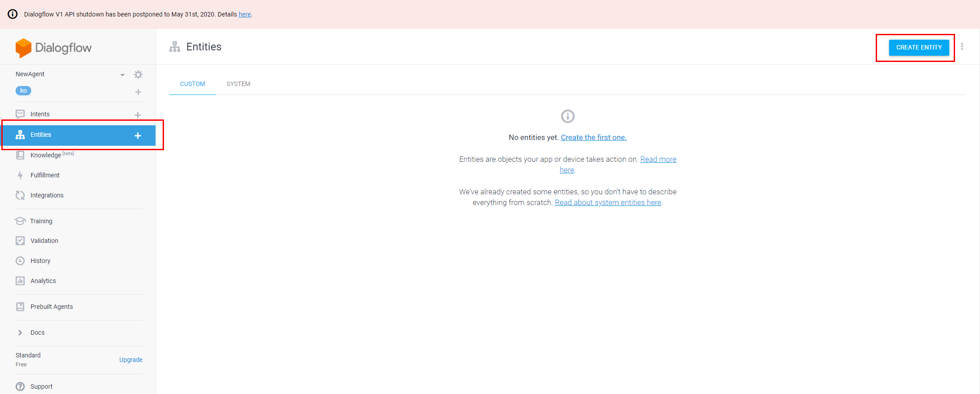Expand the Docs chevron
Viewport: 980px width, 394px height.
point(20,332)
